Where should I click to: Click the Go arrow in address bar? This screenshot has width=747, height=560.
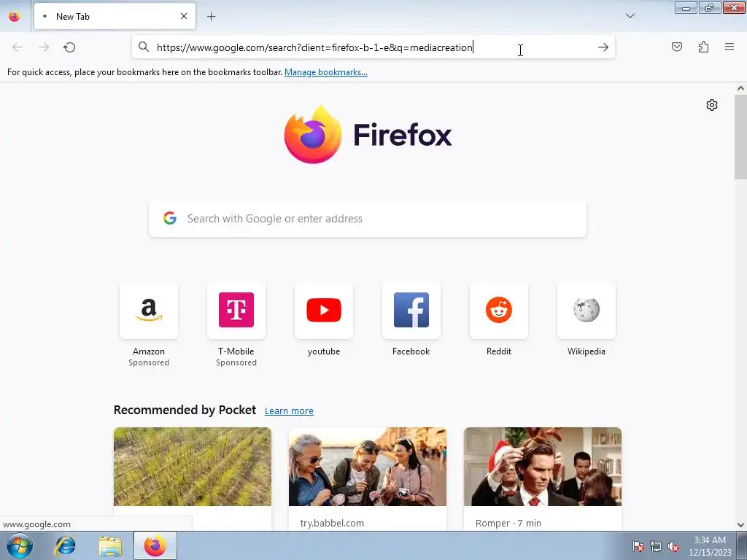point(603,47)
